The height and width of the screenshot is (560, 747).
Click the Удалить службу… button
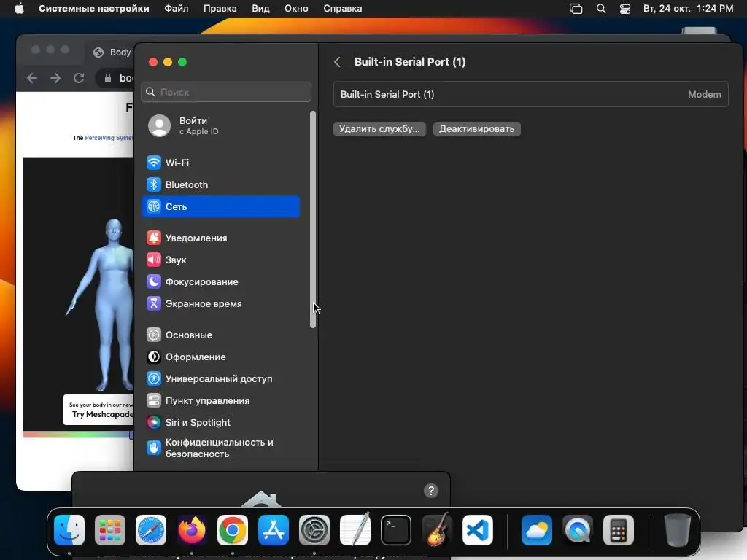point(379,129)
